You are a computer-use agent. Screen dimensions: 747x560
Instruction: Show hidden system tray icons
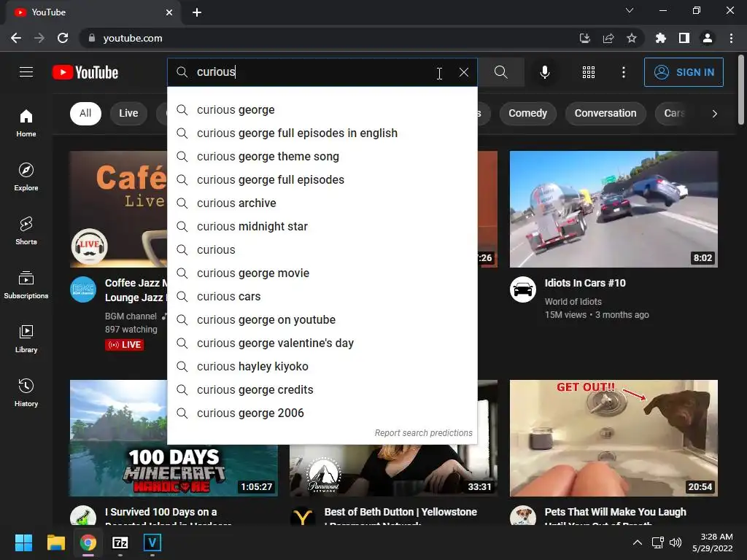coord(638,542)
